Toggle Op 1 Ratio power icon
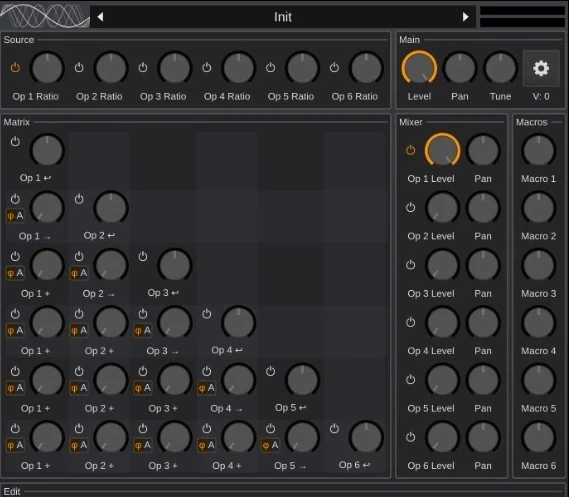Image resolution: width=569 pixels, height=497 pixels. pos(15,67)
